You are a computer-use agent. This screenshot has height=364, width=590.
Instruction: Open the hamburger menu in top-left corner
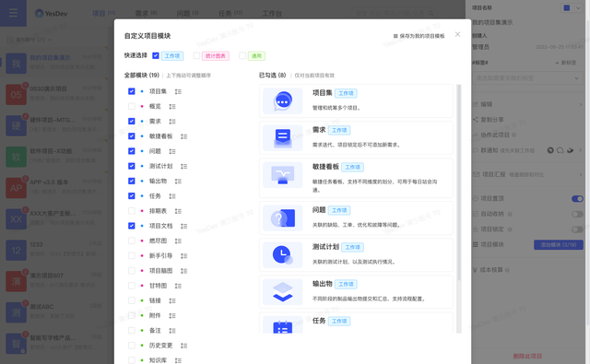(13, 13)
